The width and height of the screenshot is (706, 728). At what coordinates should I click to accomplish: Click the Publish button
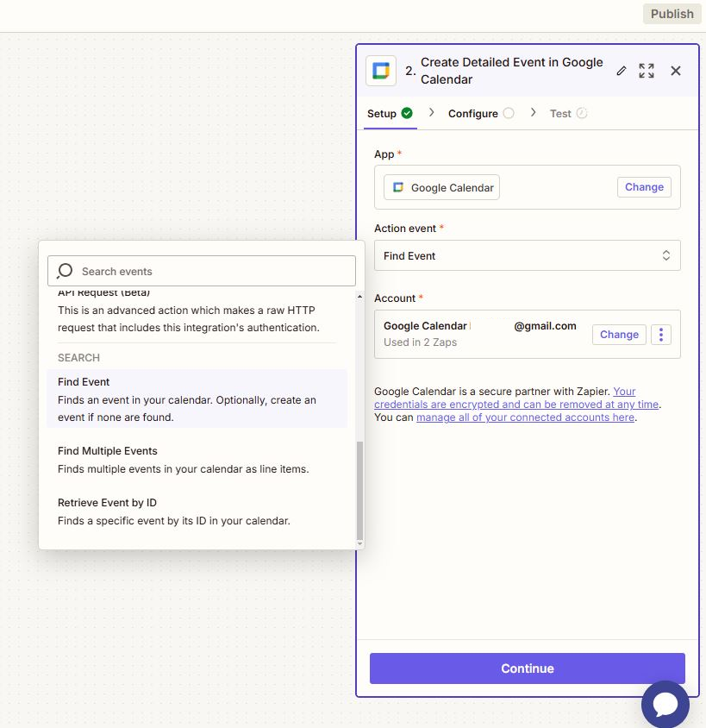pos(672,14)
